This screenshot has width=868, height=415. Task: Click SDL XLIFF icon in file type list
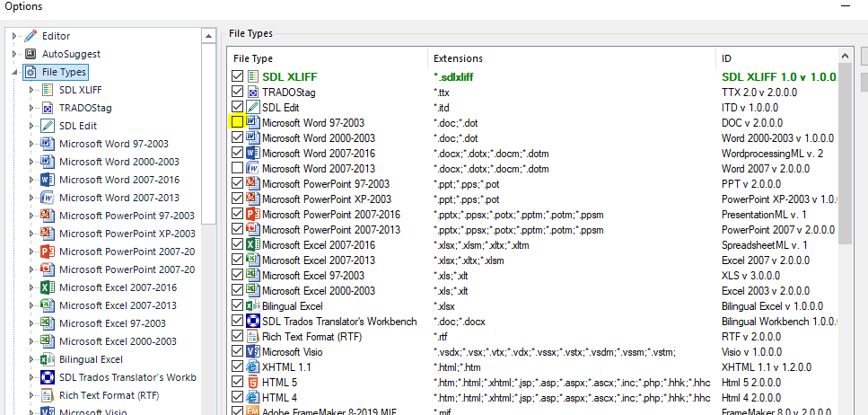coord(253,76)
